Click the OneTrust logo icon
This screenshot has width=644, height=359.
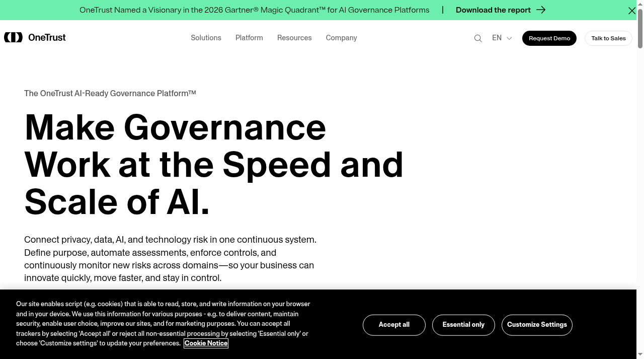coord(13,37)
